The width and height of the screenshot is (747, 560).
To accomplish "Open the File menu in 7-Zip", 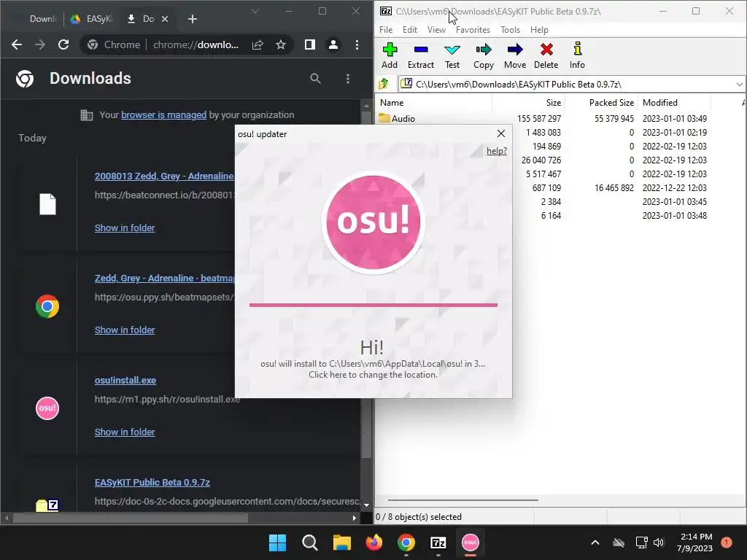I will click(x=386, y=29).
